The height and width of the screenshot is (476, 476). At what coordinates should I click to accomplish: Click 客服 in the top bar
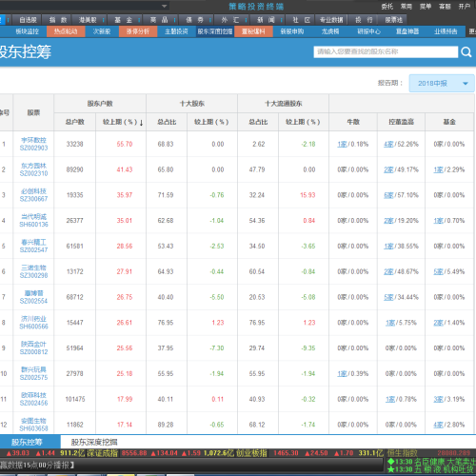445,7
